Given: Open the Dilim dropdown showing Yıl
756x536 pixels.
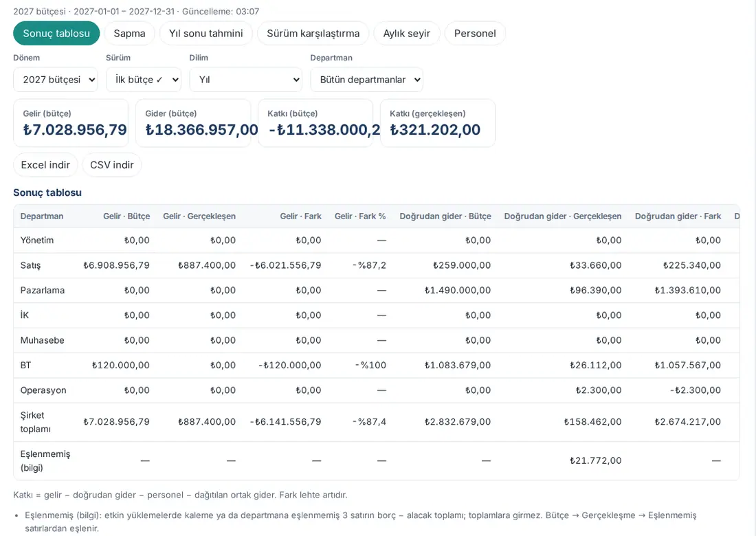Looking at the screenshot, I should tap(246, 80).
